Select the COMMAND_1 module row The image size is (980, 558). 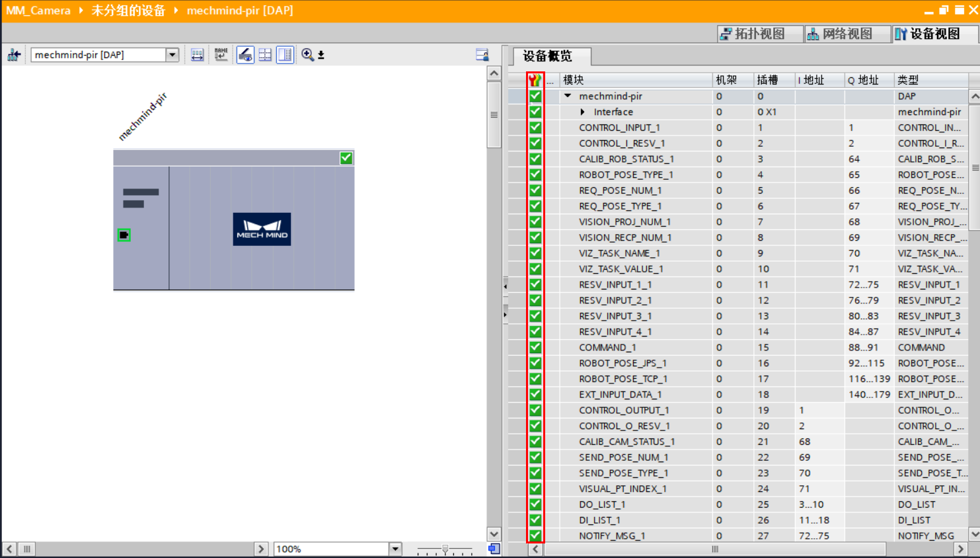(x=739, y=348)
